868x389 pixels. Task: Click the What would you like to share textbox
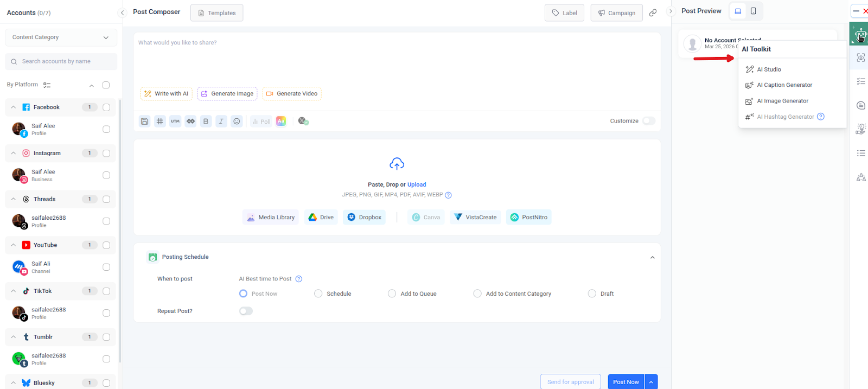click(x=397, y=57)
